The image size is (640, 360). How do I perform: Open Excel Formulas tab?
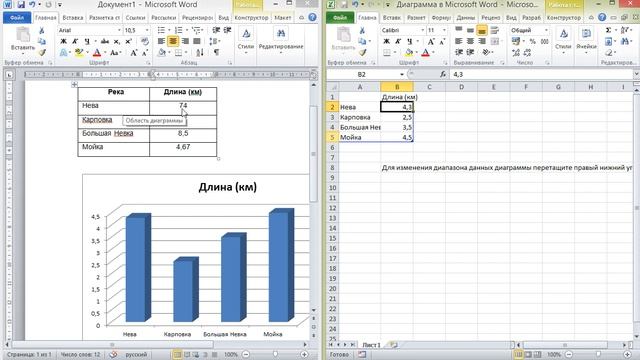[441, 18]
